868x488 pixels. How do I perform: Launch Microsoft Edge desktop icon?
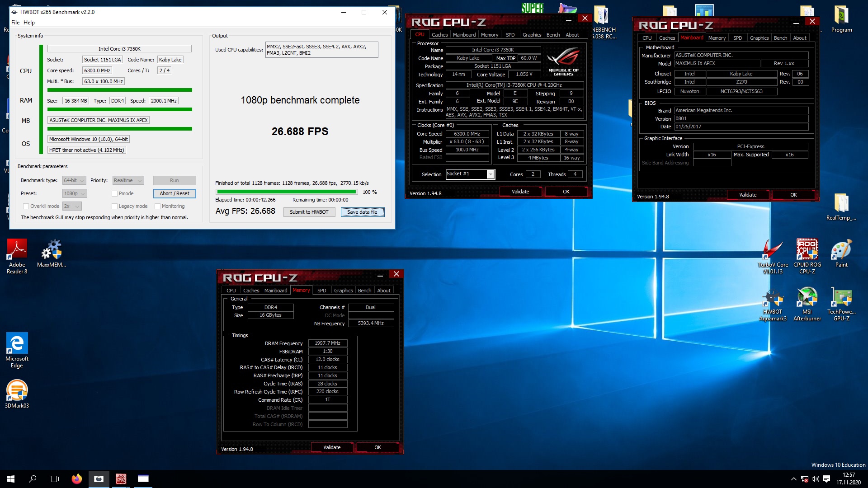click(x=17, y=350)
